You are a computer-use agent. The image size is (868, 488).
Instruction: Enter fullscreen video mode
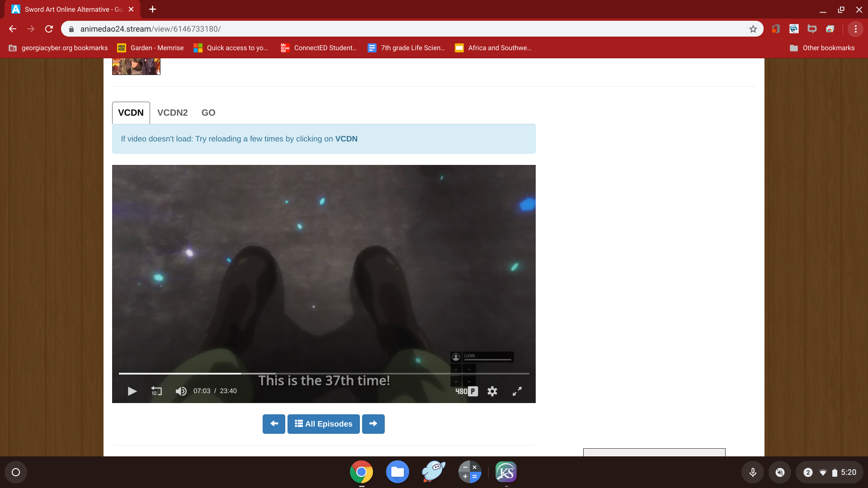(517, 391)
